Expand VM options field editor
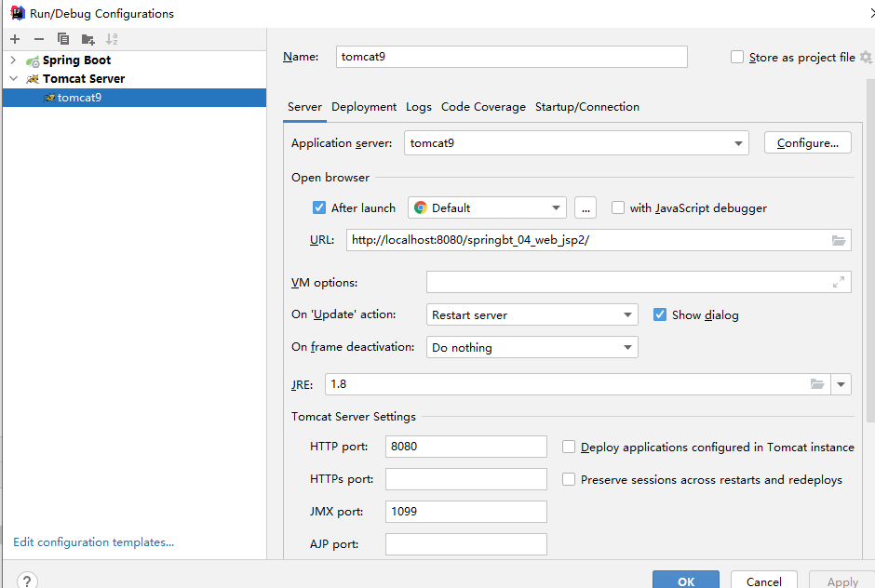 coord(838,282)
